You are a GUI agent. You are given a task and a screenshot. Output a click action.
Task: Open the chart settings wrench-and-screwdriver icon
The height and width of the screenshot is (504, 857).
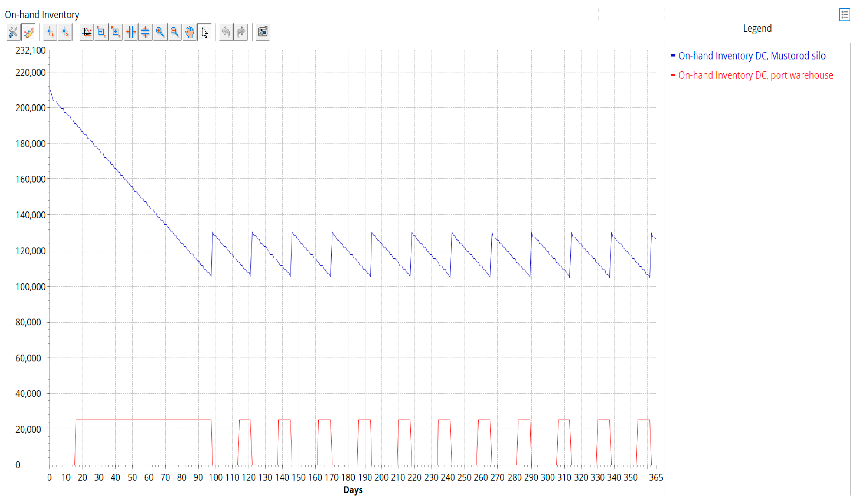[x=13, y=32]
